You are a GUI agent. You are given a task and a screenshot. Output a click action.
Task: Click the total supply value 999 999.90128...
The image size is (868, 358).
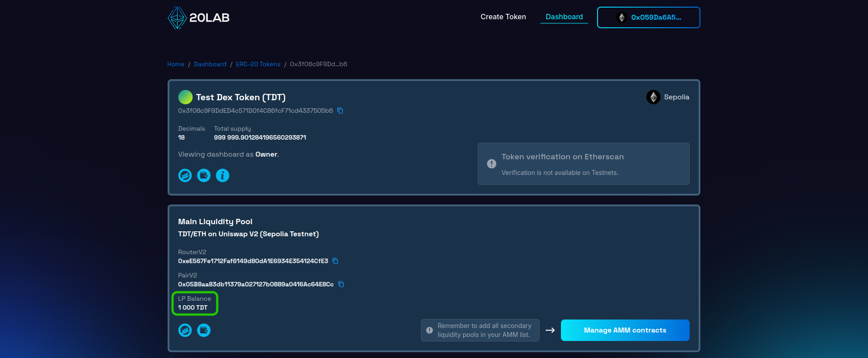click(x=260, y=137)
